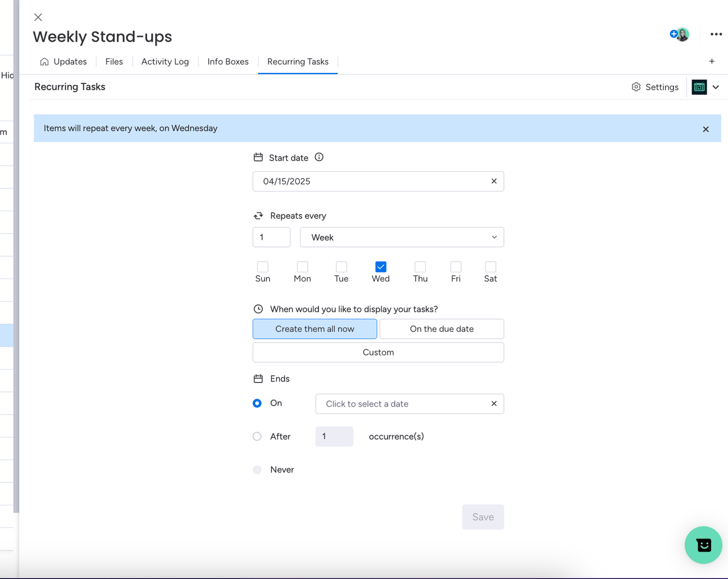The width and height of the screenshot is (728, 579).
Task: Click the Recurring Tasks app calendar icon
Action: (699, 87)
